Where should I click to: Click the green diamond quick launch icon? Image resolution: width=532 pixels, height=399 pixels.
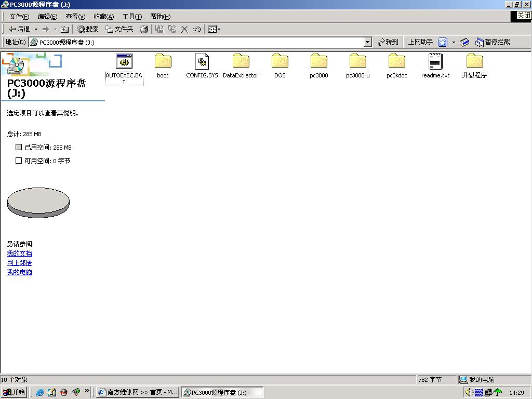76,392
